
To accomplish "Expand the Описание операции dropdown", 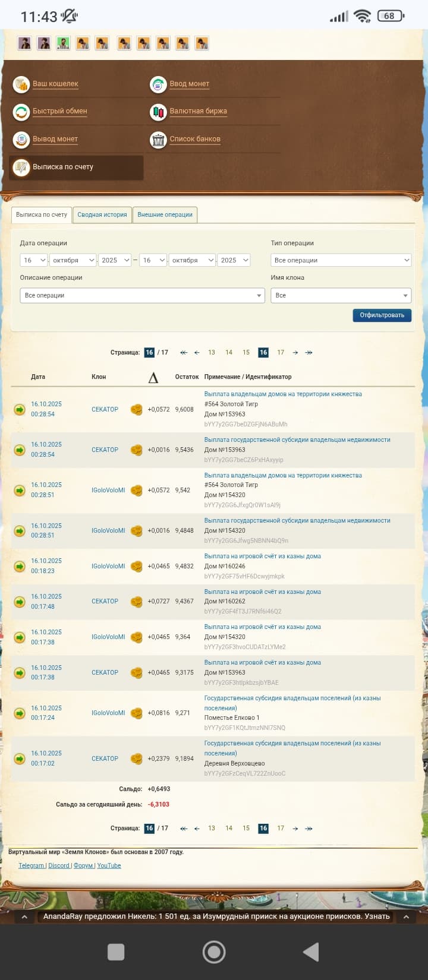I will click(142, 295).
